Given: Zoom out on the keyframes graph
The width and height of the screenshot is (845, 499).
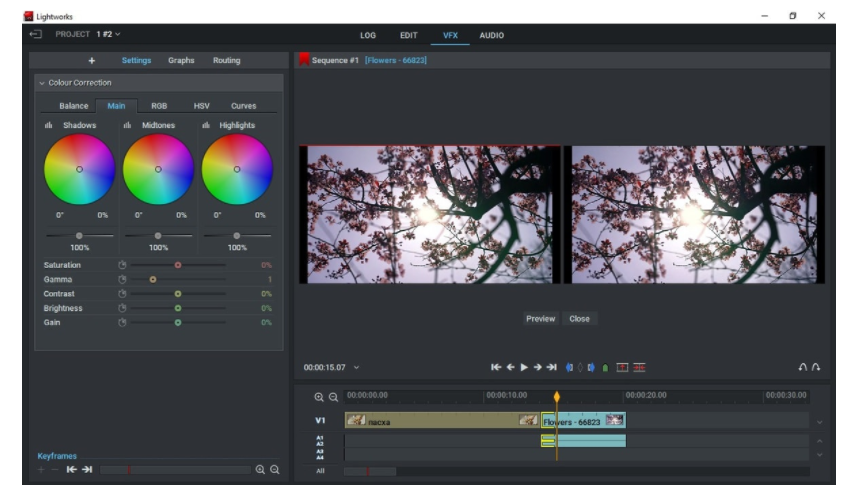Looking at the screenshot, I should click(x=275, y=469).
